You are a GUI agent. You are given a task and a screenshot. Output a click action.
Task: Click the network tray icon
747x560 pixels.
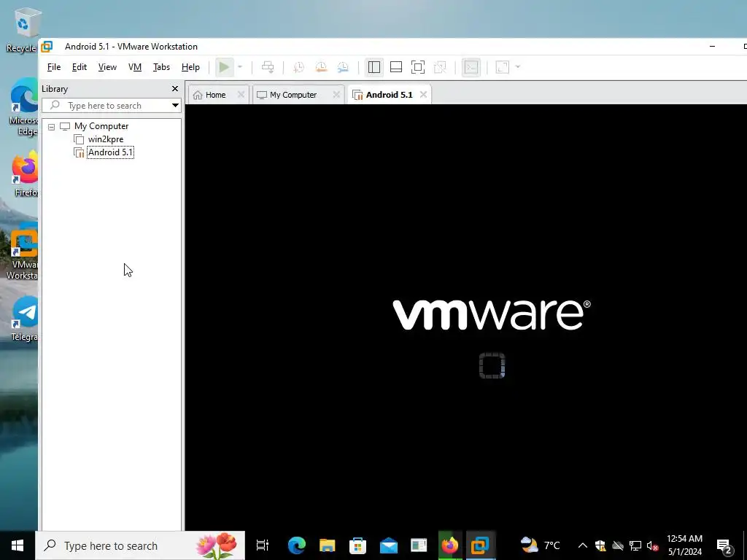(635, 545)
